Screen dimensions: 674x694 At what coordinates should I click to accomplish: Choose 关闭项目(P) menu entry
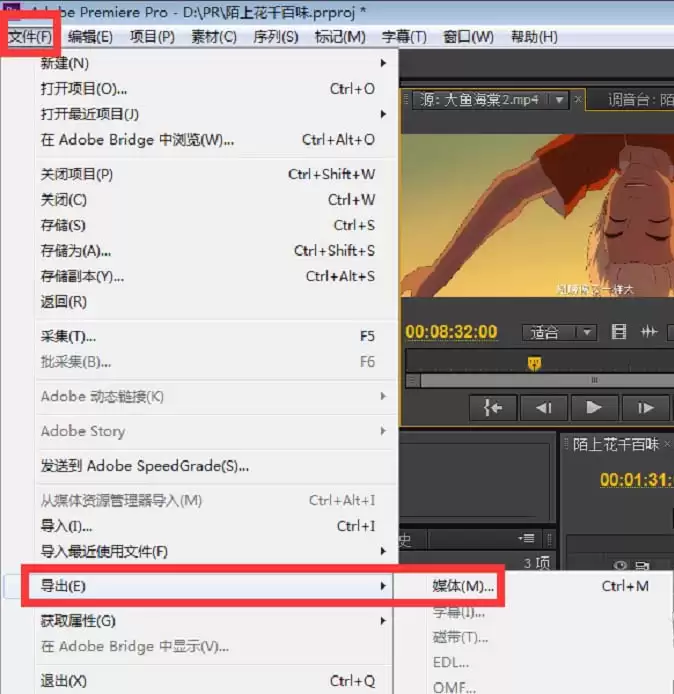pyautogui.click(x=216, y=174)
